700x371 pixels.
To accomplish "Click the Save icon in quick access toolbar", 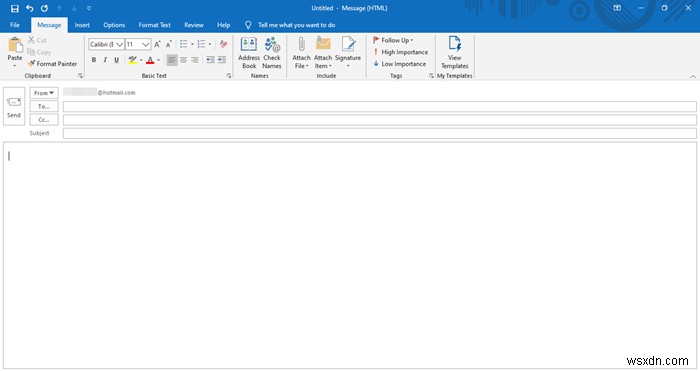I will pyautogui.click(x=15, y=8).
